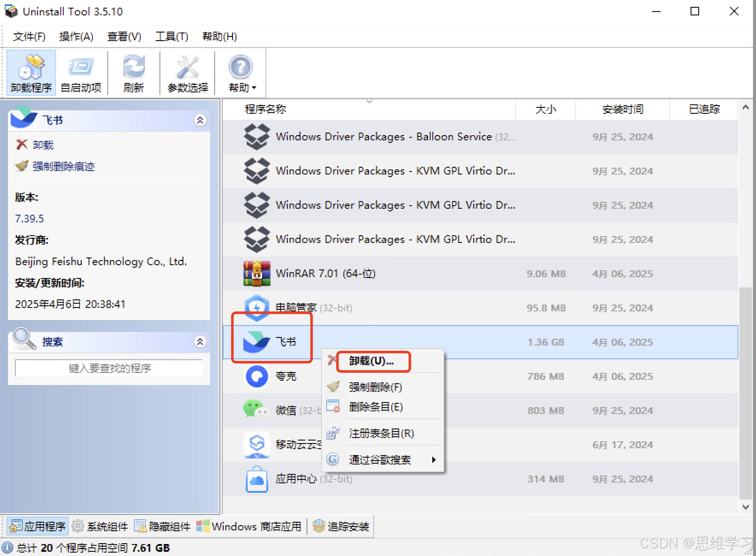Select the 电脑管家 shield icon
The width and height of the screenshot is (756, 556).
[x=257, y=308]
